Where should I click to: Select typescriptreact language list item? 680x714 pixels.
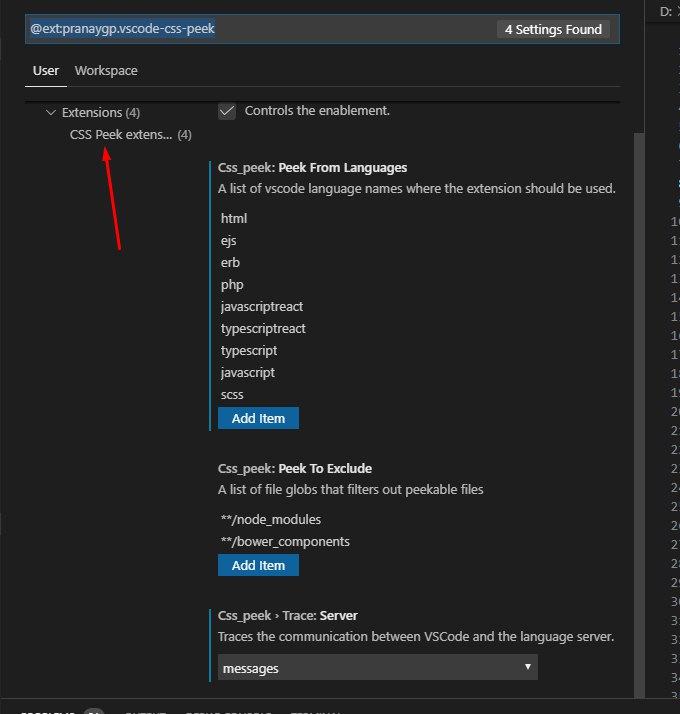pyautogui.click(x=263, y=329)
